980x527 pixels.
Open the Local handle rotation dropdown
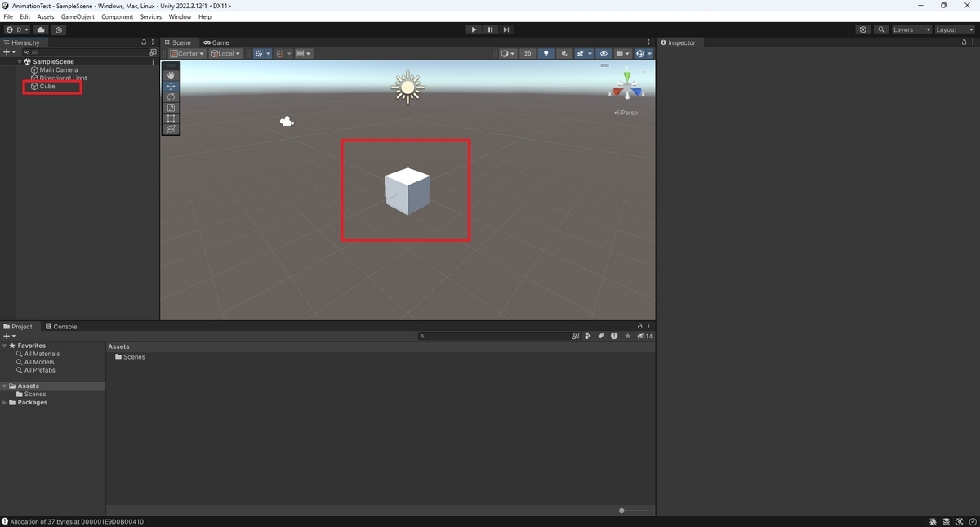[225, 53]
